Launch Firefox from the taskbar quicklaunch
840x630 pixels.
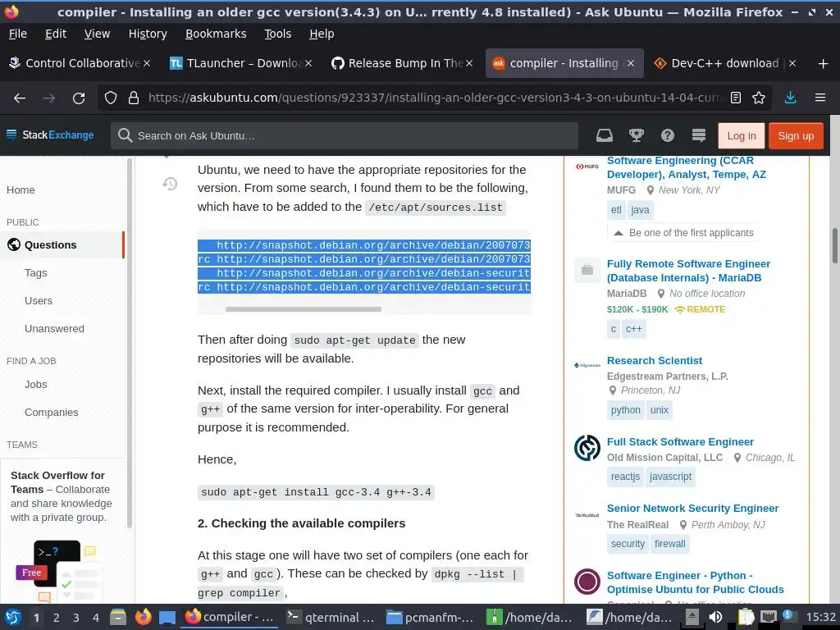(x=143, y=617)
